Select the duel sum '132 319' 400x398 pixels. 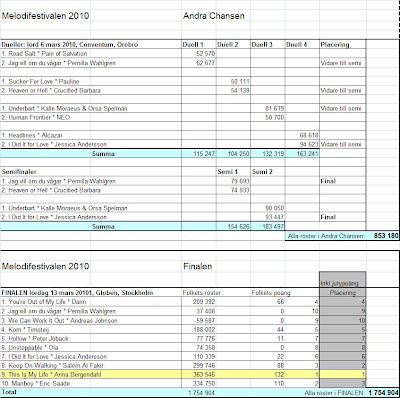(273, 154)
